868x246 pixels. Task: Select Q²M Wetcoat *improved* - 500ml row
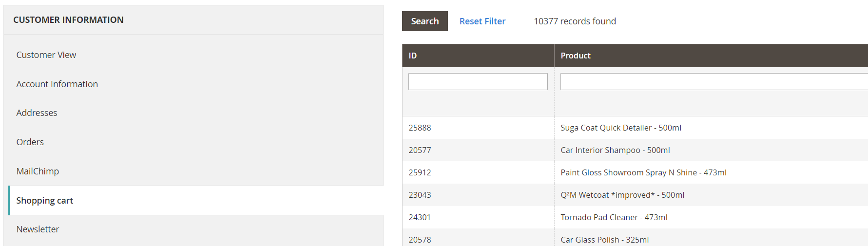tap(635, 195)
